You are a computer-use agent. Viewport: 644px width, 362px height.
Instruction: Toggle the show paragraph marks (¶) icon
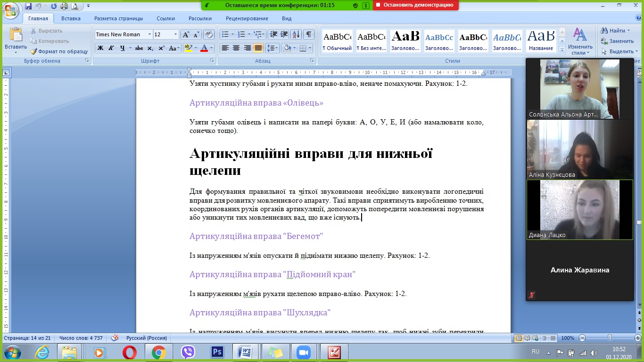(x=309, y=34)
